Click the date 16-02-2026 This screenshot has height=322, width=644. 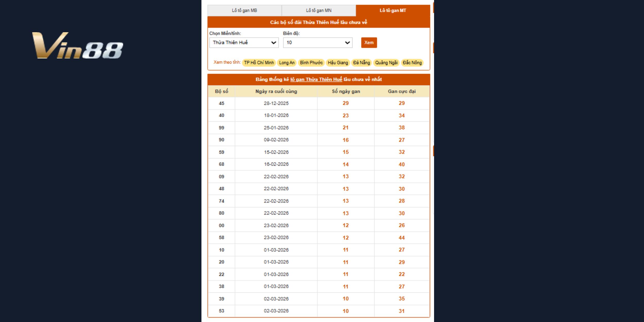tap(276, 164)
